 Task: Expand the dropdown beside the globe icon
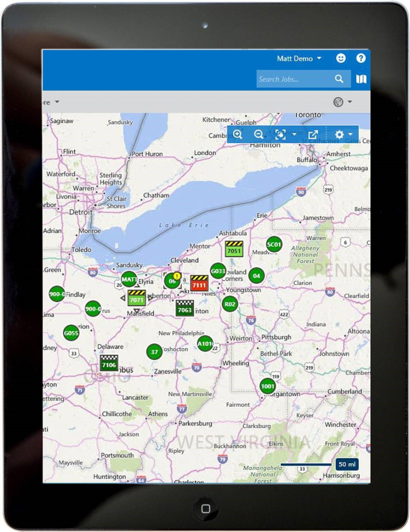[348, 102]
